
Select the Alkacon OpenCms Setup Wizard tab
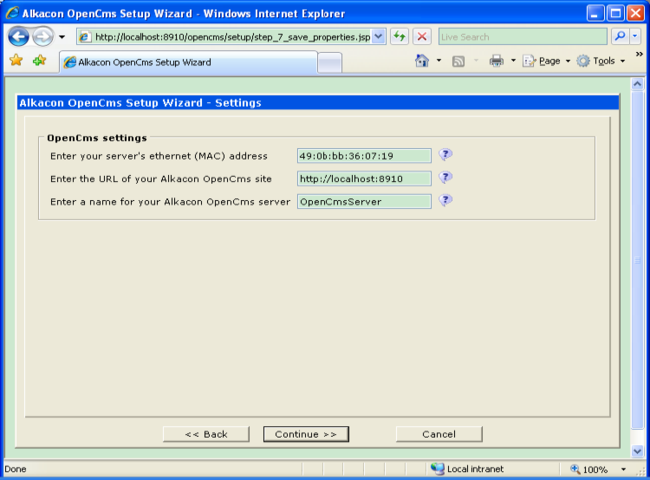coord(189,62)
